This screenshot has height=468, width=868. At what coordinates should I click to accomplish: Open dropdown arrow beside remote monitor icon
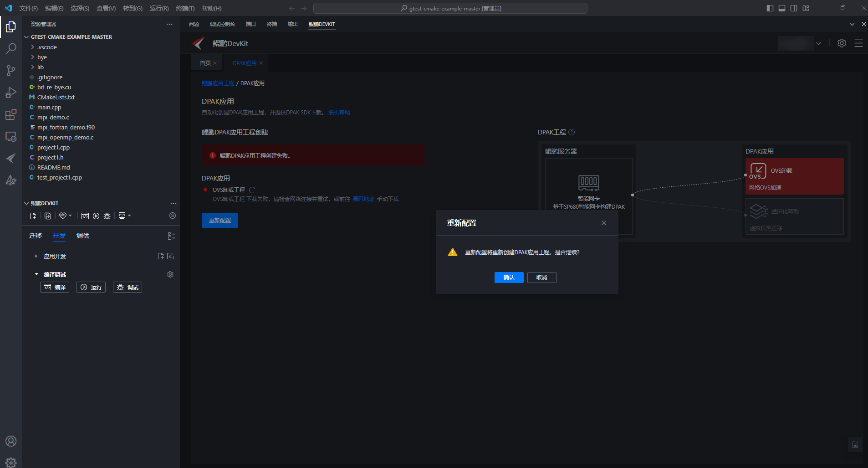pos(129,216)
